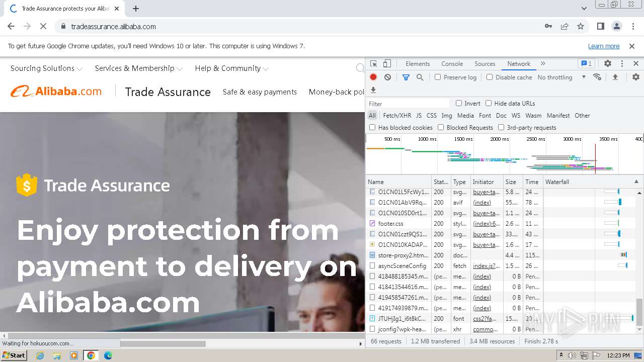
Task: Click the Alibaba.com logo
Action: (56, 92)
